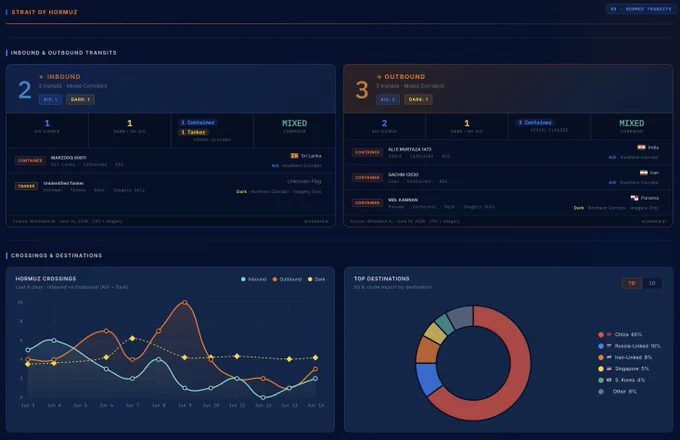Click the large Outbound count 3
Image resolution: width=680 pixels, height=440 pixels.
pos(362,90)
